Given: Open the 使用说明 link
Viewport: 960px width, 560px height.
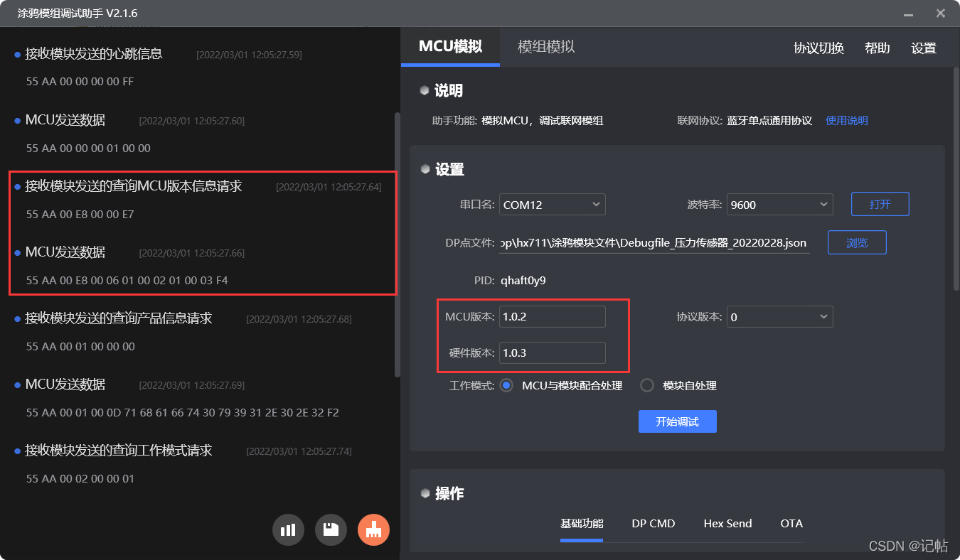Looking at the screenshot, I should tap(846, 120).
